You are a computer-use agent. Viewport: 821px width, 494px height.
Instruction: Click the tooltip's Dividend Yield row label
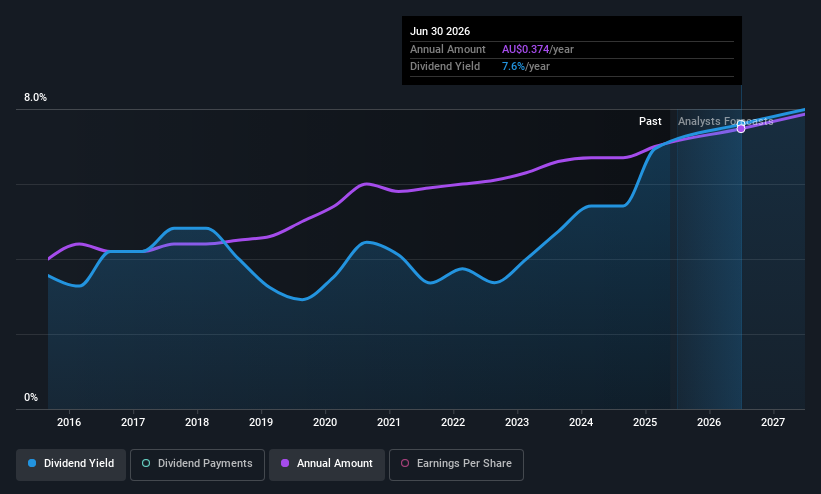coord(445,67)
